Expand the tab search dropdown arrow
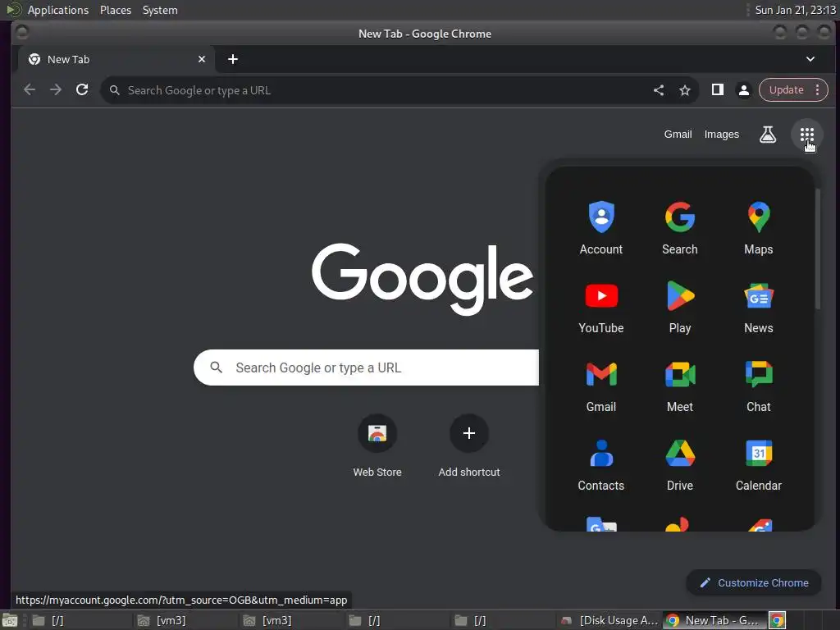The width and height of the screenshot is (840, 630). pyautogui.click(x=810, y=59)
